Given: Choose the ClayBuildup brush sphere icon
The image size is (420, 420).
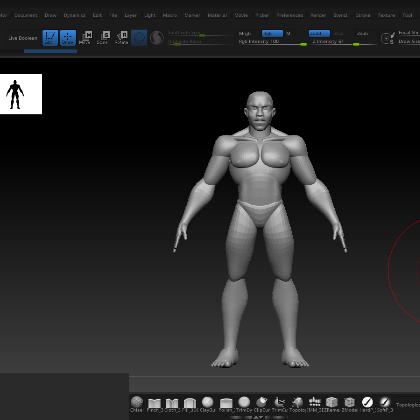Looking at the screenshot, I should coord(207,404).
